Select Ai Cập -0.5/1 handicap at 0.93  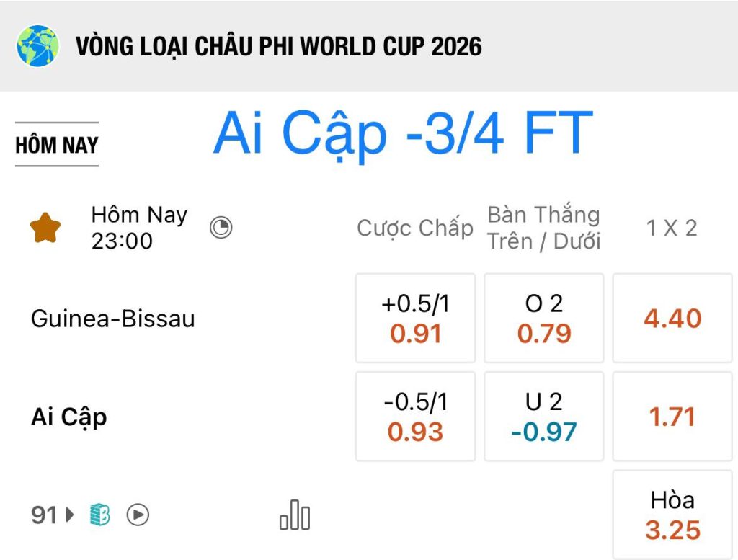click(x=415, y=417)
